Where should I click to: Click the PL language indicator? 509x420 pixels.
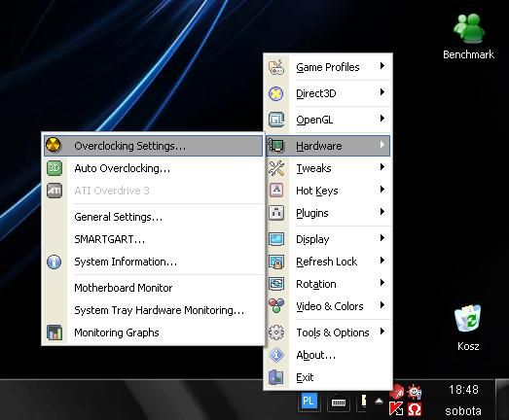pyautogui.click(x=309, y=402)
